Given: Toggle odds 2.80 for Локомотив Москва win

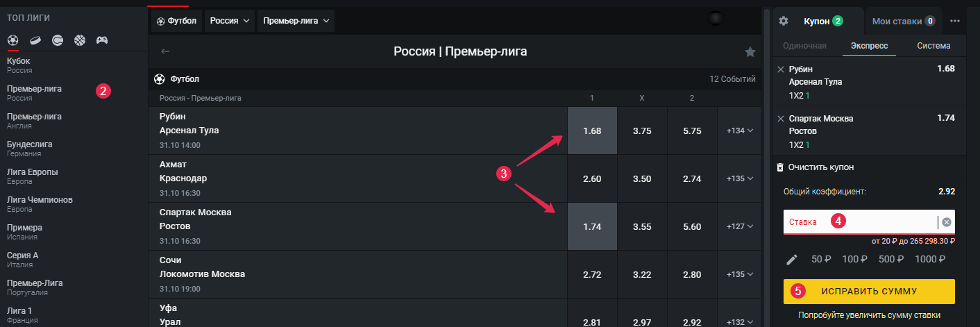Looking at the screenshot, I should pyautogui.click(x=692, y=274).
